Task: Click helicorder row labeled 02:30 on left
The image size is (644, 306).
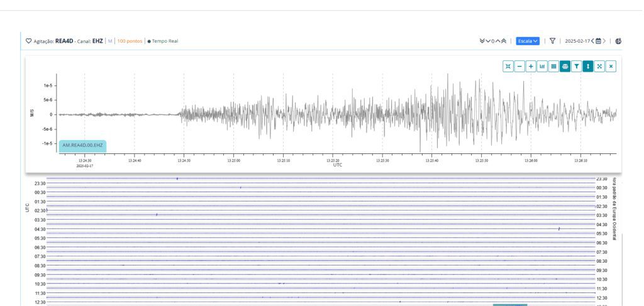Action: [321, 210]
